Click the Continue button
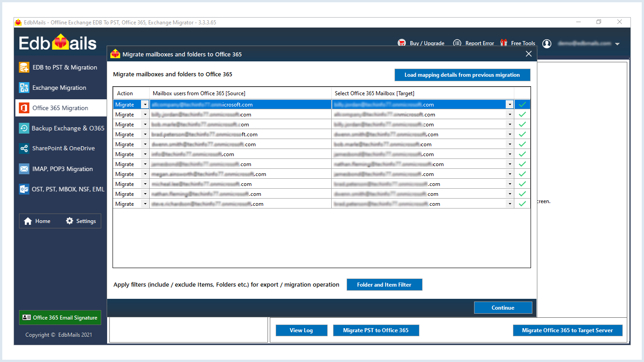 503,308
